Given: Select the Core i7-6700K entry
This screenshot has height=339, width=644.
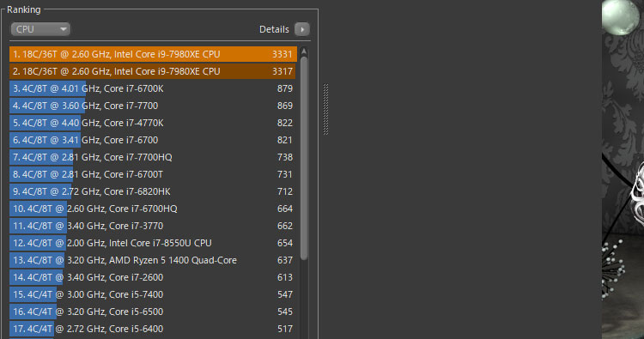Looking at the screenshot, I should [x=153, y=88].
